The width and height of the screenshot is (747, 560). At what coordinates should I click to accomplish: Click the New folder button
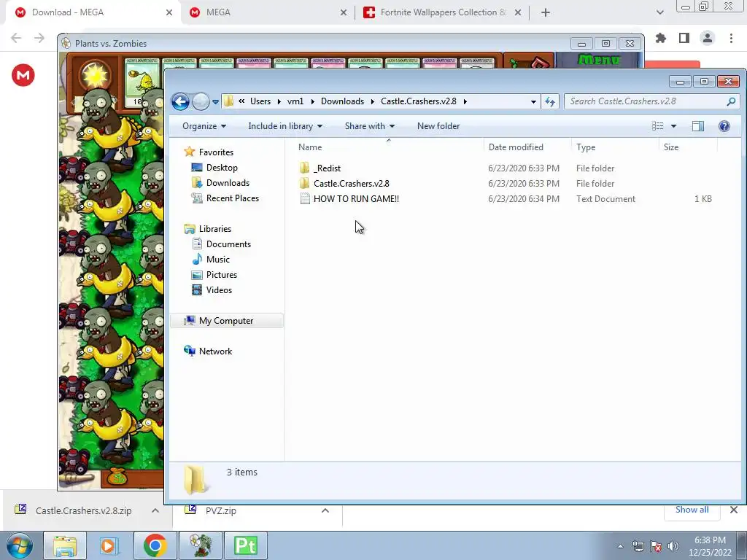(x=438, y=126)
